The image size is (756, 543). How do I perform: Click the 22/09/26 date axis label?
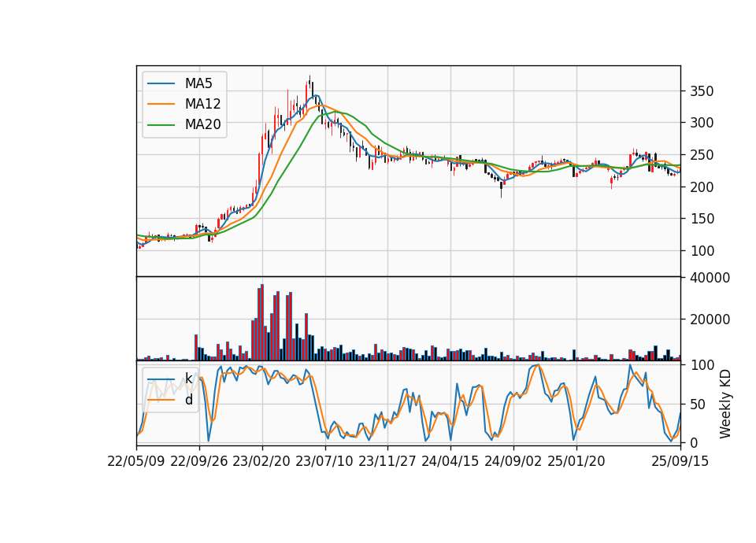click(x=199, y=461)
